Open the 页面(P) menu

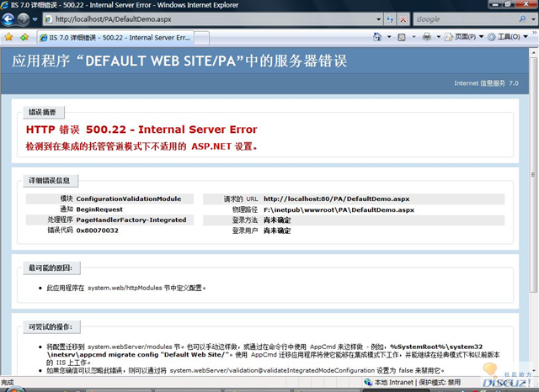pos(464,37)
